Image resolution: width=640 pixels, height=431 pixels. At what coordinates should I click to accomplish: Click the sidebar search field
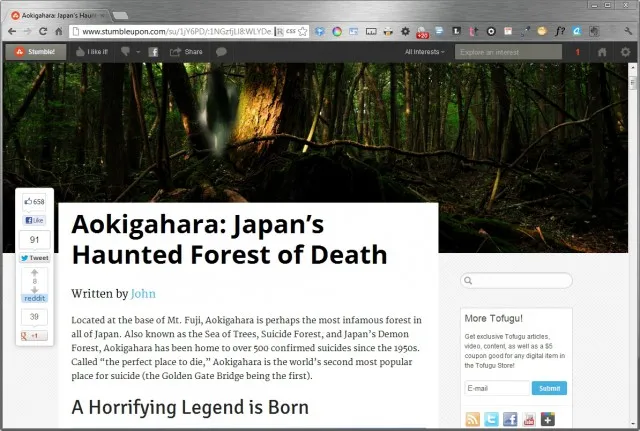click(516, 280)
